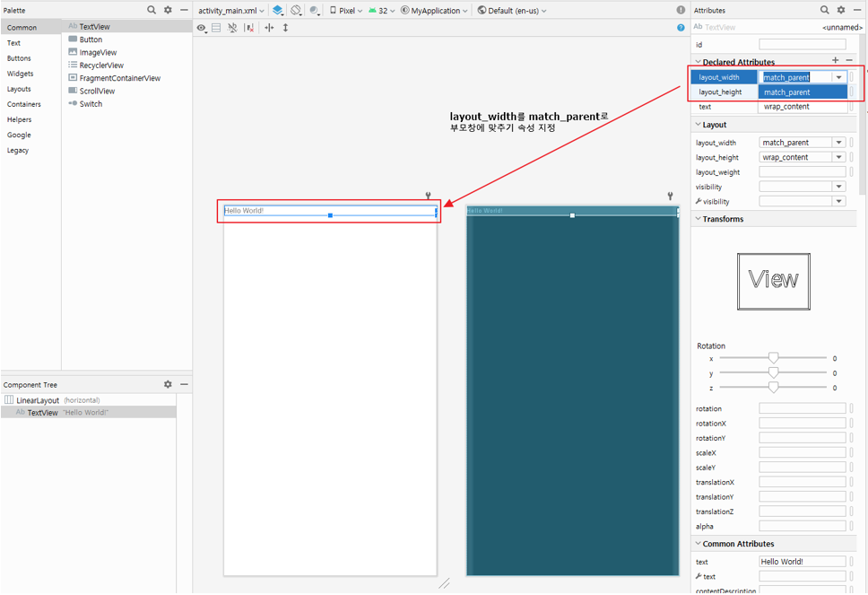The image size is (868, 595).
Task: Open the tools visibility (wrench) dropdown arrow
Action: click(839, 202)
